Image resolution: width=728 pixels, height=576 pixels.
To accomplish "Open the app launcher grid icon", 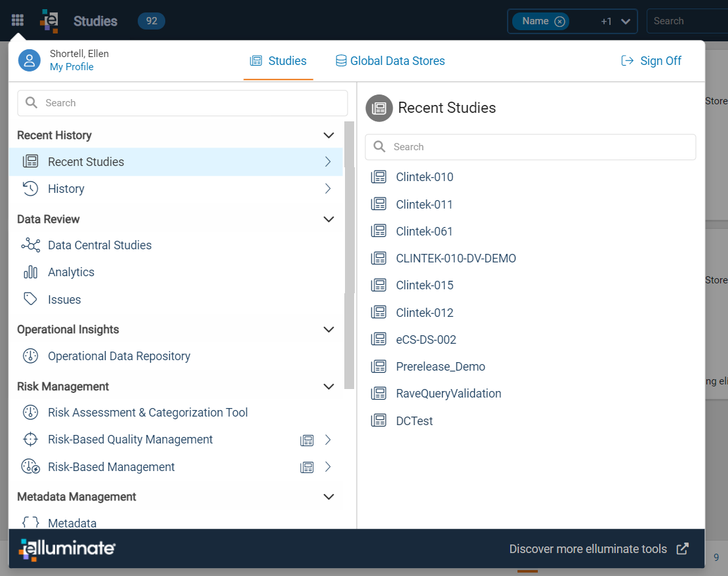I will click(17, 20).
